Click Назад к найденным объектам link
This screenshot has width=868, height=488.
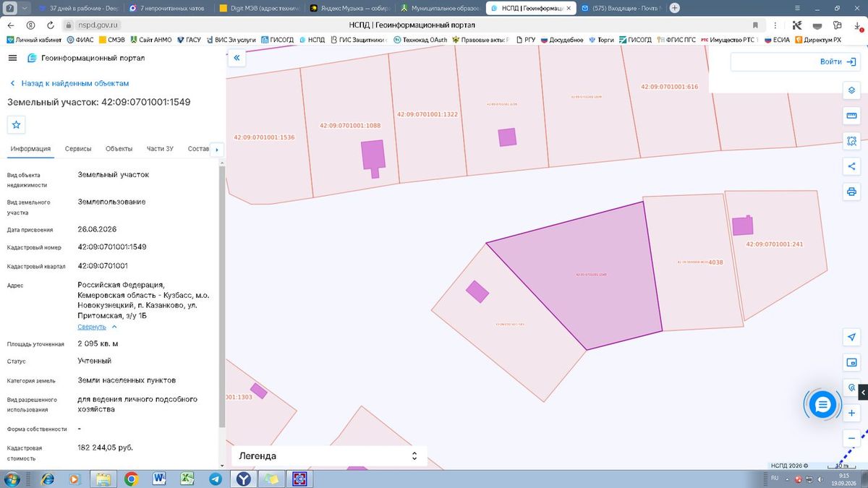(x=69, y=83)
